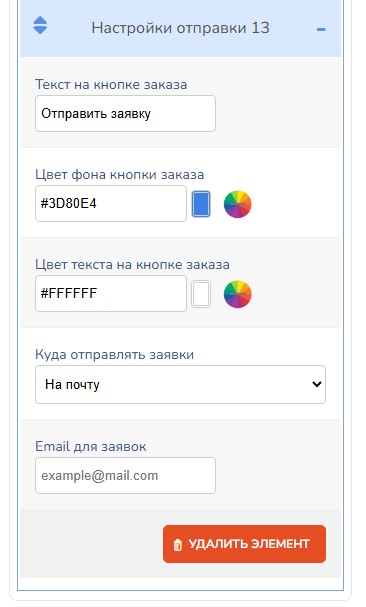This screenshot has height=607, width=366.
Task: Open the 'На почту' destination dropdown
Action: click(180, 384)
